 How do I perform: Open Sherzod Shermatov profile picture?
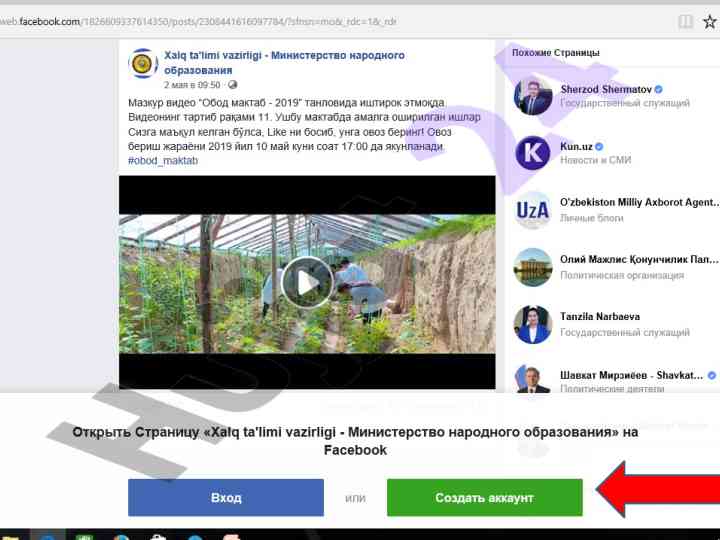tap(533, 96)
